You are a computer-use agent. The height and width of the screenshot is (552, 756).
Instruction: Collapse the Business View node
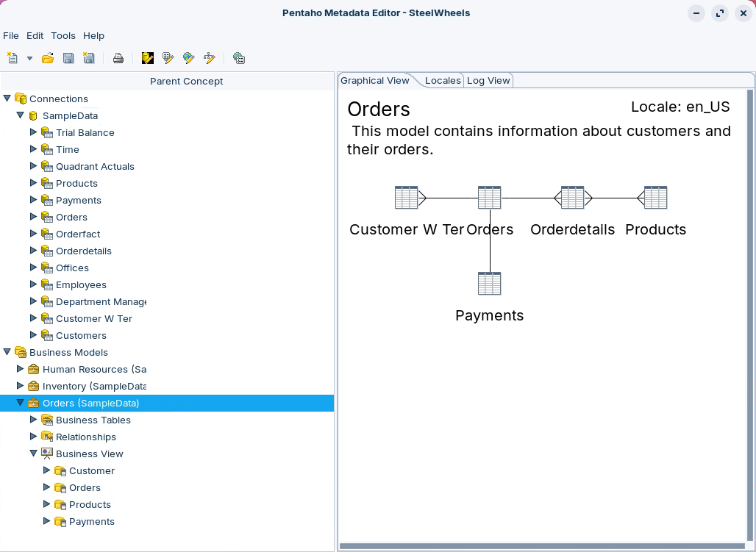coord(33,454)
